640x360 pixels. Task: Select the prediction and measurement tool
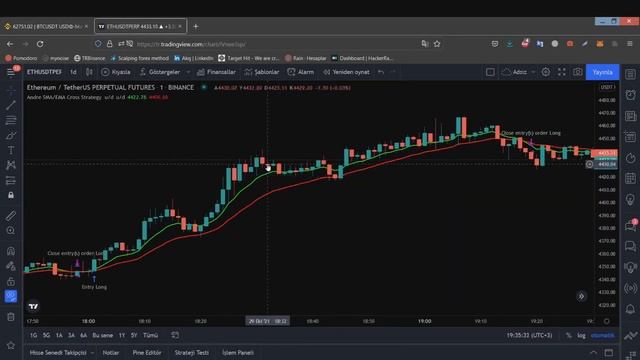(11, 180)
